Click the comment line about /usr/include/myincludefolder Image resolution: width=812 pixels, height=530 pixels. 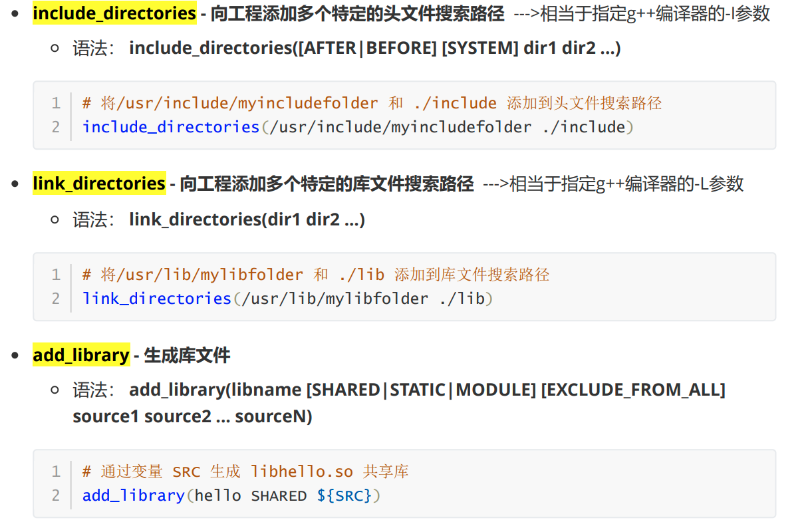click(372, 103)
